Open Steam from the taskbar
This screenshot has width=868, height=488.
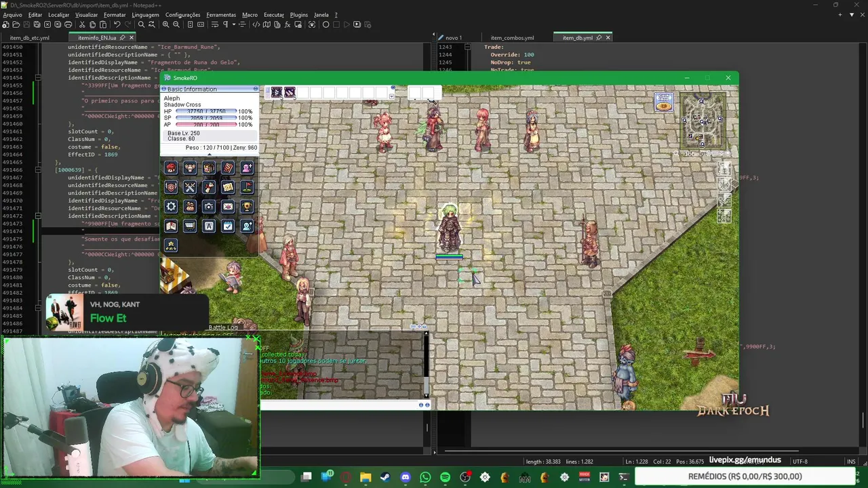[385, 477]
